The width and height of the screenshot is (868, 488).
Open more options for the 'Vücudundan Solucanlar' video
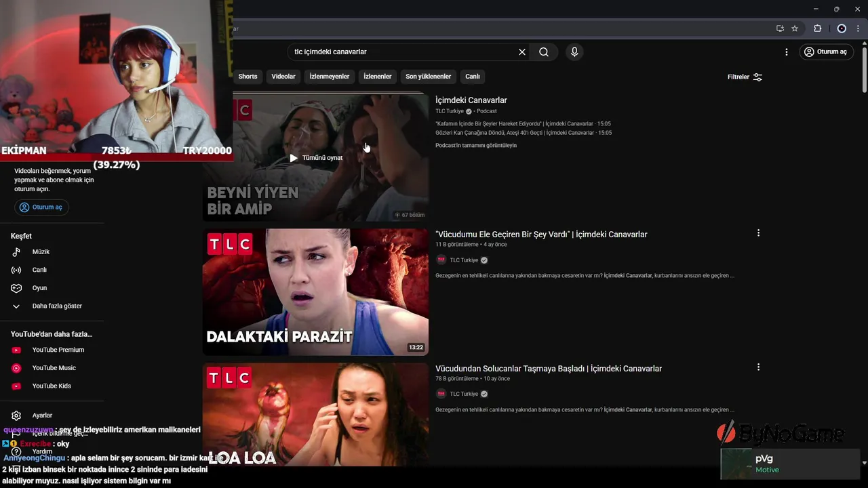coord(758,367)
